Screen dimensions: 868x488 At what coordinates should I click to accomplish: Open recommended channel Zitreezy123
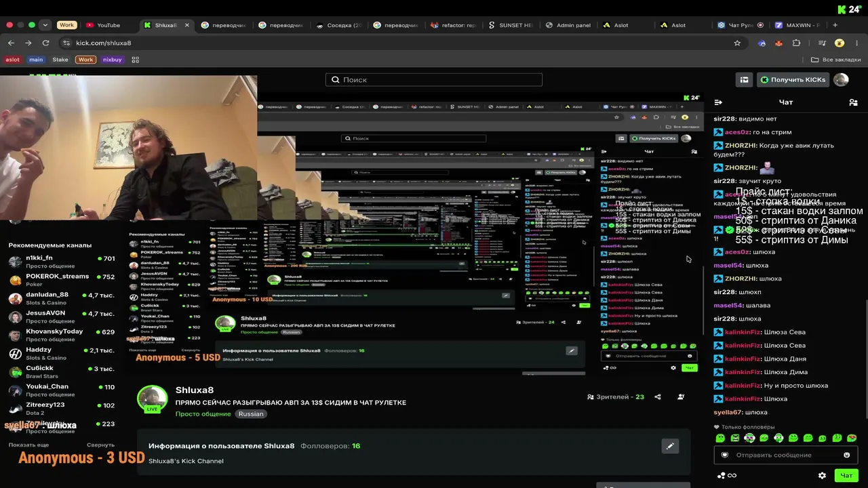click(62, 408)
